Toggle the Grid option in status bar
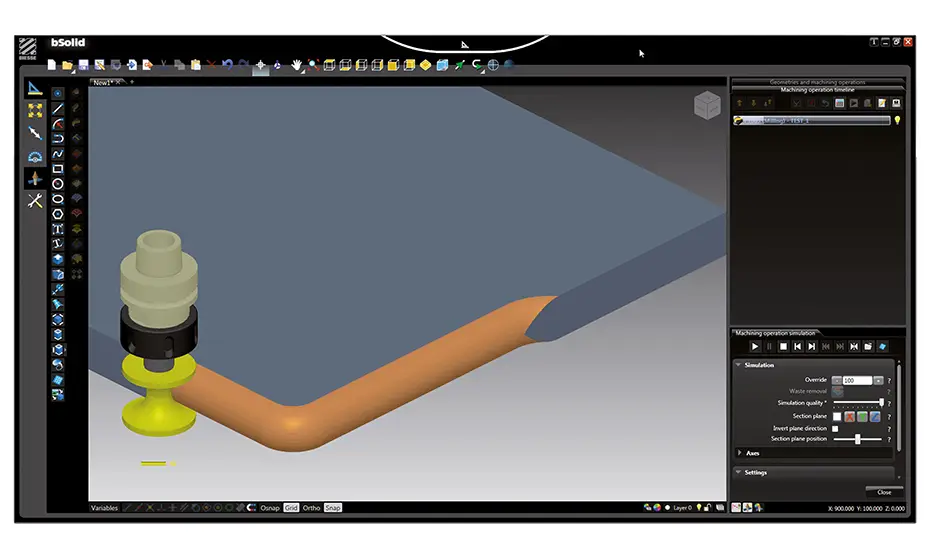Screen dimensions: 930x558 tap(291, 508)
